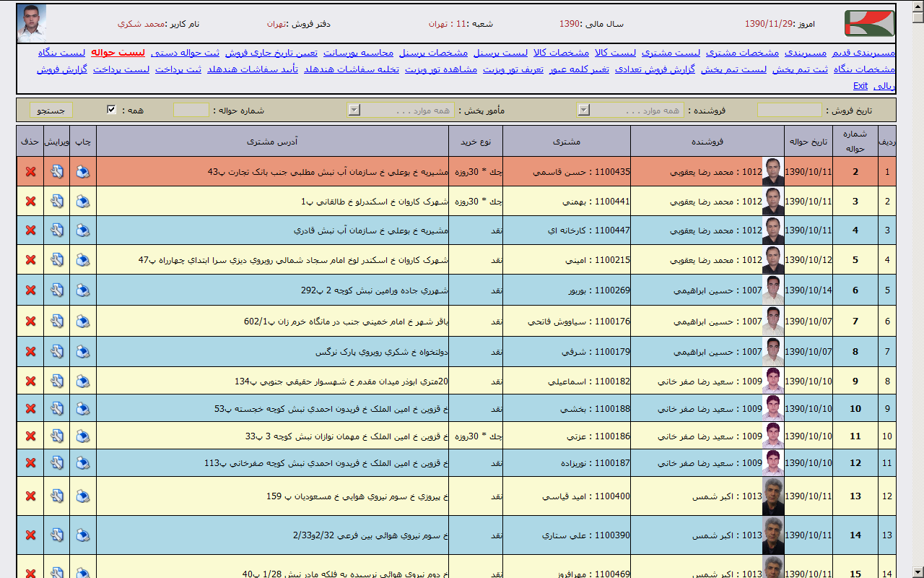Click print icon for havaleh 9

(83, 381)
